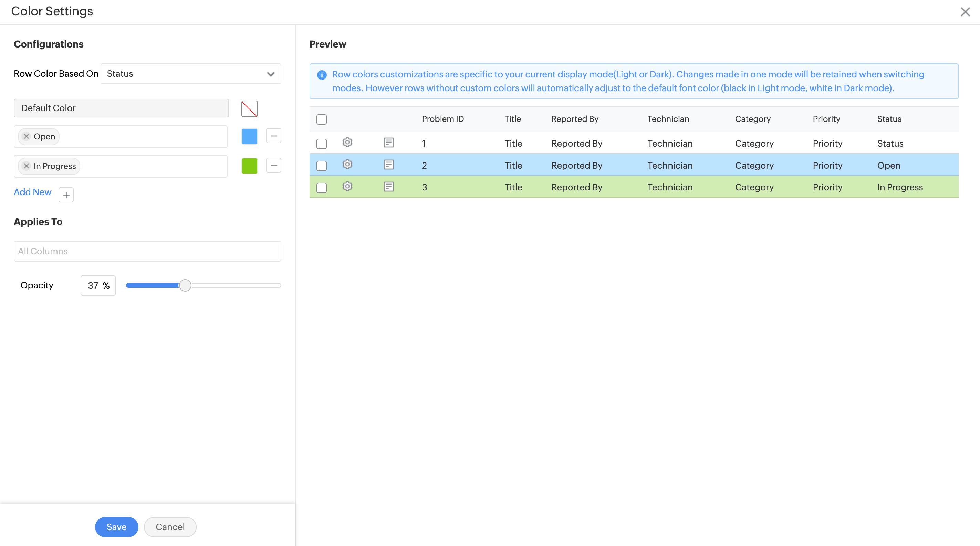Viewport: 980px width, 546px height.
Task: Click the notes icon in In Progress row
Action: [388, 187]
